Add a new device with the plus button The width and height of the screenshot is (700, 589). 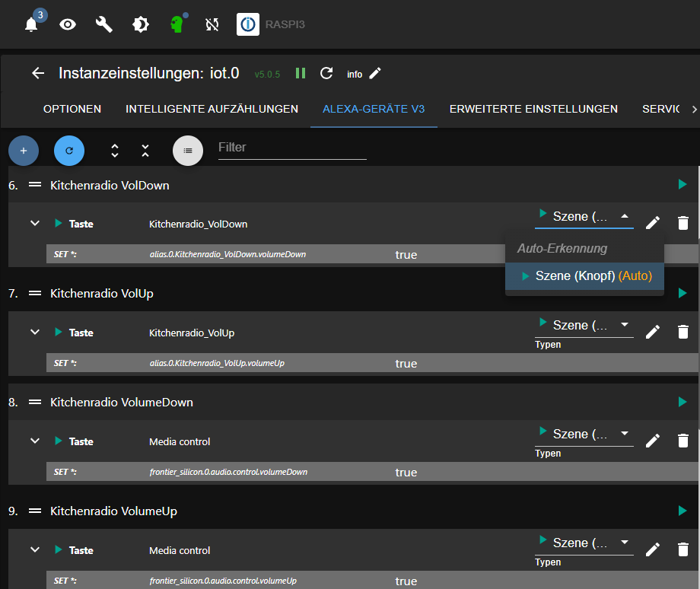click(24, 151)
